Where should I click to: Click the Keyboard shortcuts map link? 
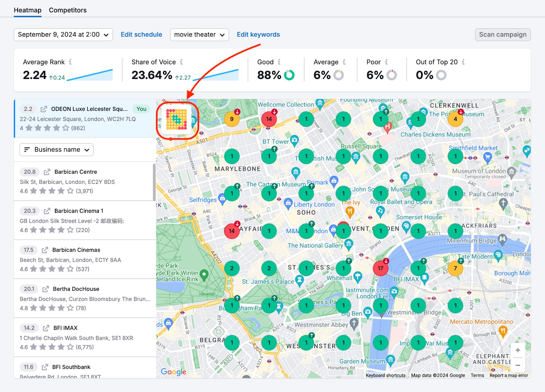point(386,375)
